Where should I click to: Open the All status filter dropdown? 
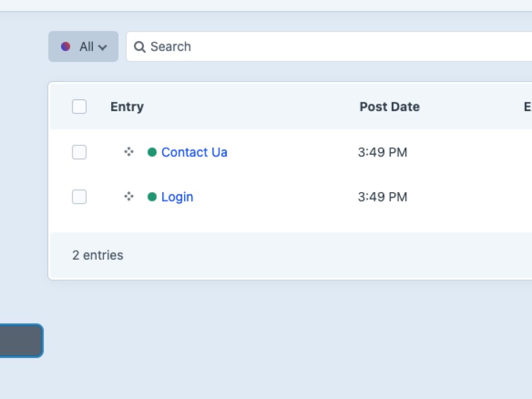(84, 47)
